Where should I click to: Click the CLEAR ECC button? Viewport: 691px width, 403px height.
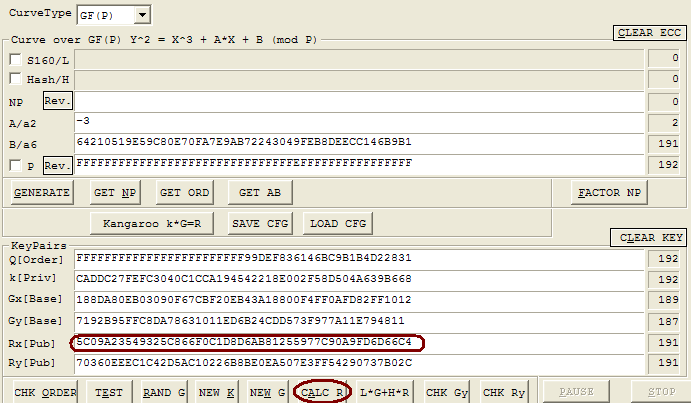[x=650, y=33]
